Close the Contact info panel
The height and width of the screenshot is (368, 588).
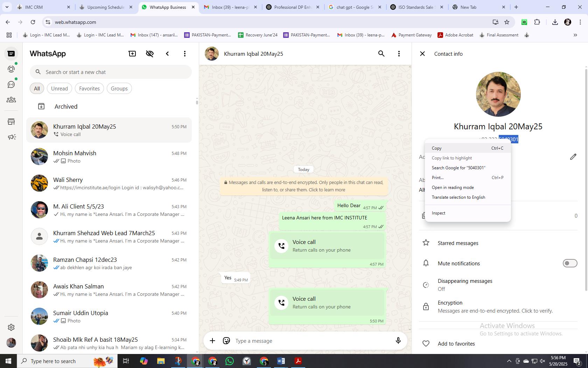click(422, 54)
